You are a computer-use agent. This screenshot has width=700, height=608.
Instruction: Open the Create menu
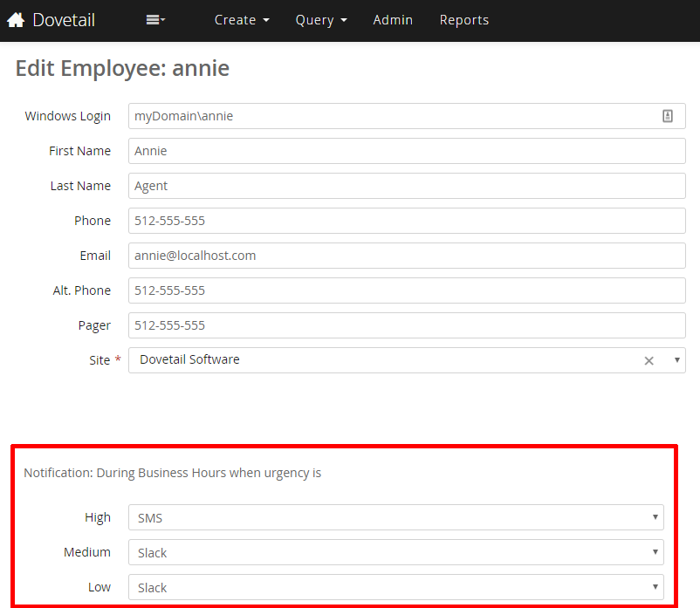pos(242,20)
